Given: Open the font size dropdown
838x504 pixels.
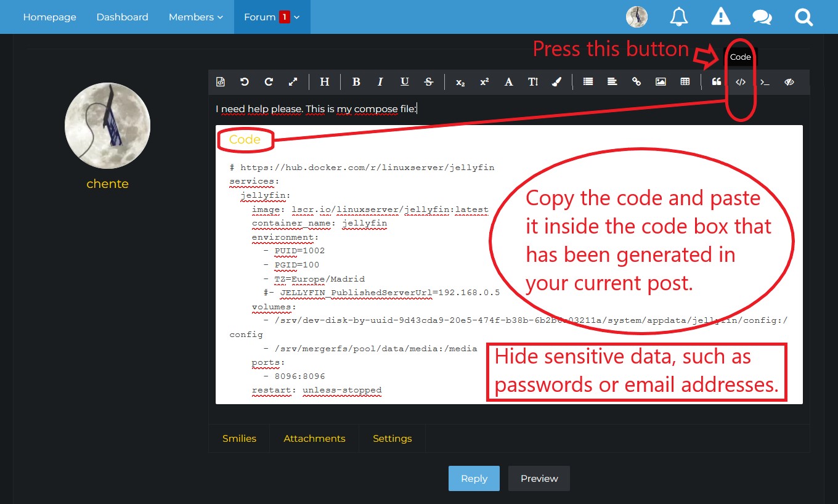Looking at the screenshot, I should (x=533, y=82).
